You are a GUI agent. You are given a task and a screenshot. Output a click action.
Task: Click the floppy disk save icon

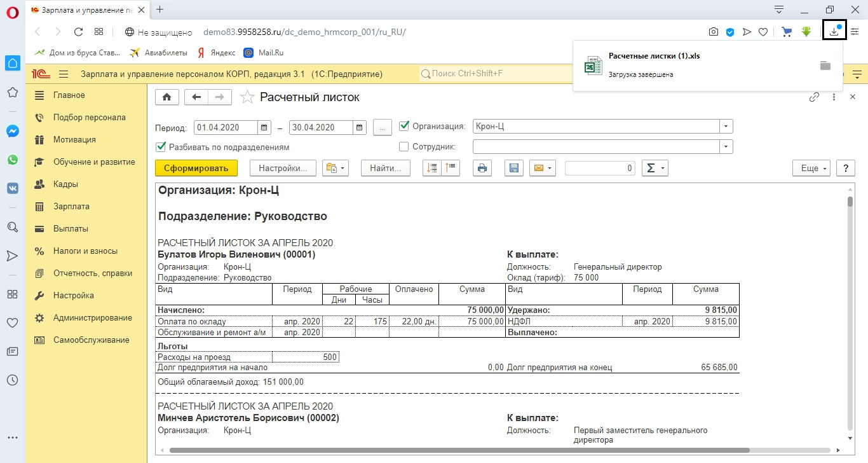pyautogui.click(x=514, y=168)
